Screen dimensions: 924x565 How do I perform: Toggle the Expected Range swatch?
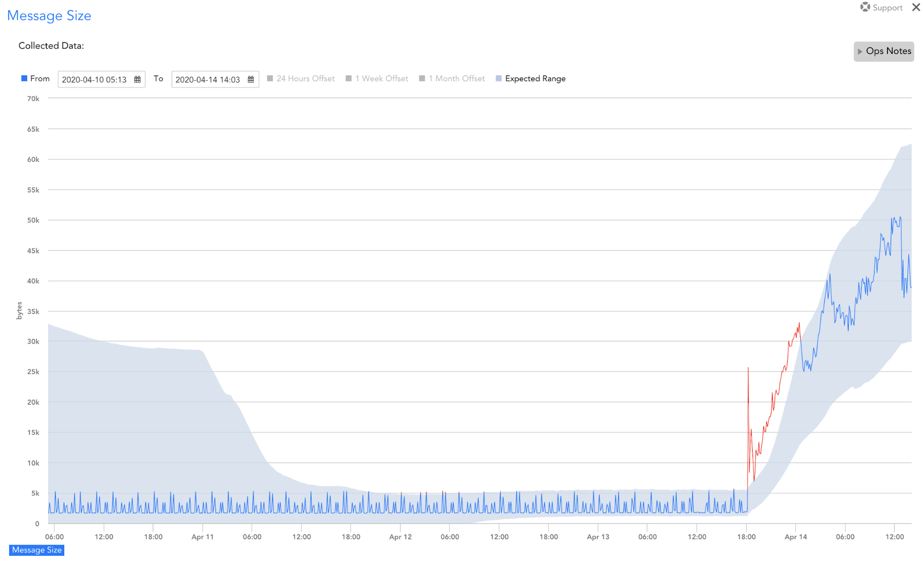498,79
